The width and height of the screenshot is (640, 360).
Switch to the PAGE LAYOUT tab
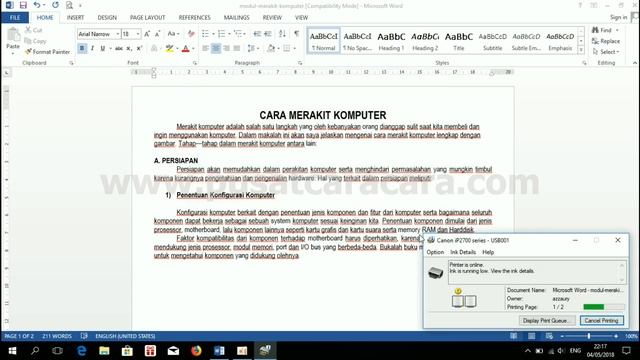pos(147,18)
